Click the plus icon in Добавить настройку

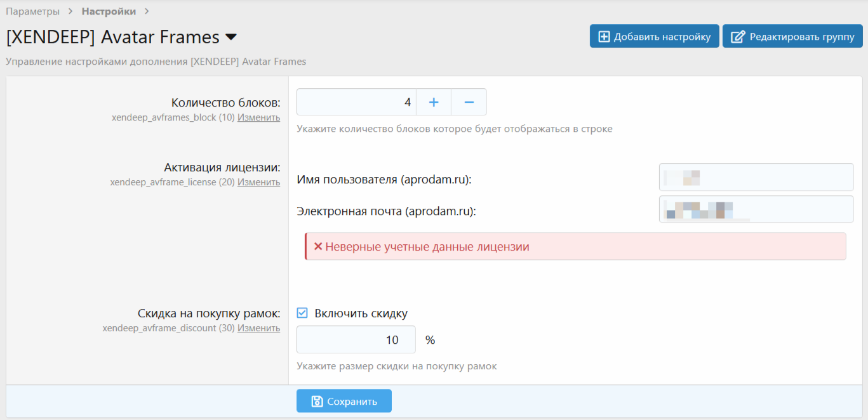[x=604, y=37]
